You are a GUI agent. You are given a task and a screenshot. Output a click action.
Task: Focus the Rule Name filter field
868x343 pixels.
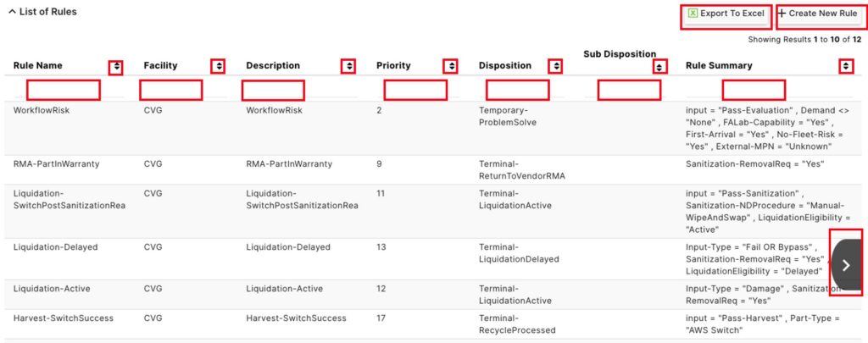(64, 90)
